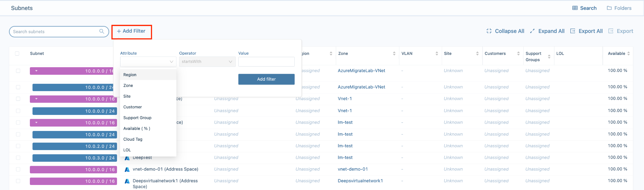Toggle select-all checkbox in table header
This screenshot has height=190, width=644.
(17, 54)
